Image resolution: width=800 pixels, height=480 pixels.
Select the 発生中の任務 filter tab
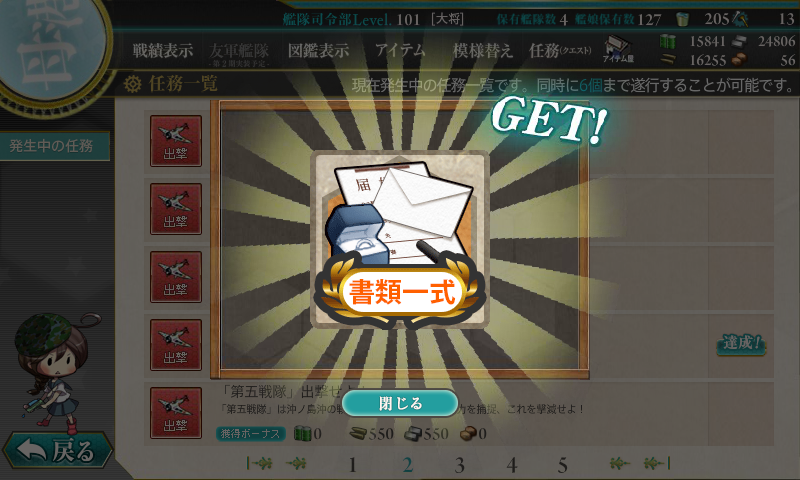click(52, 146)
